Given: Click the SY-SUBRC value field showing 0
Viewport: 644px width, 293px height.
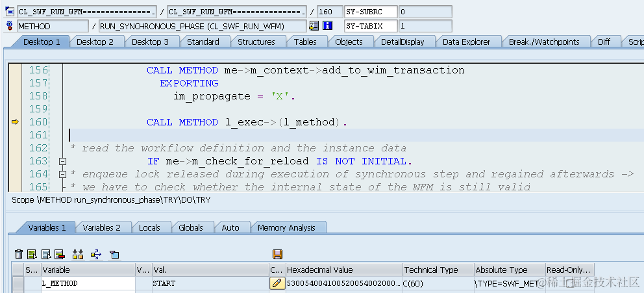Looking at the screenshot, I should (x=425, y=12).
